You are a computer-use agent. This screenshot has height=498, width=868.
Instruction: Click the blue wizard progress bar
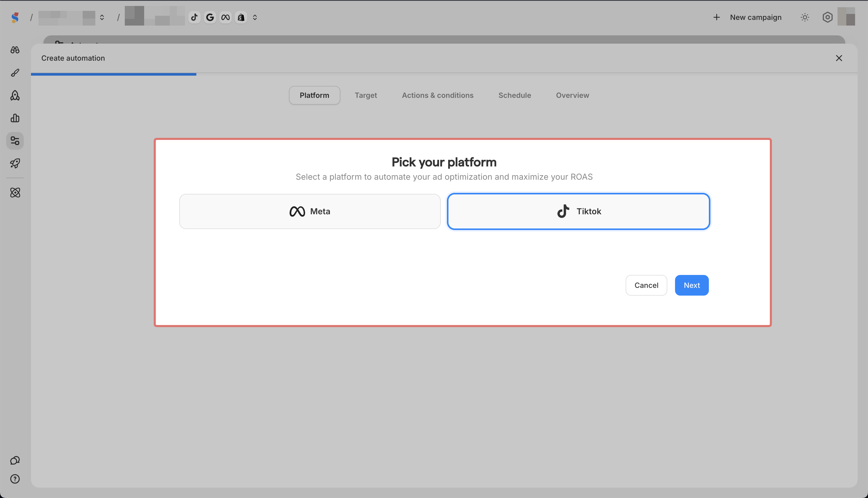113,74
